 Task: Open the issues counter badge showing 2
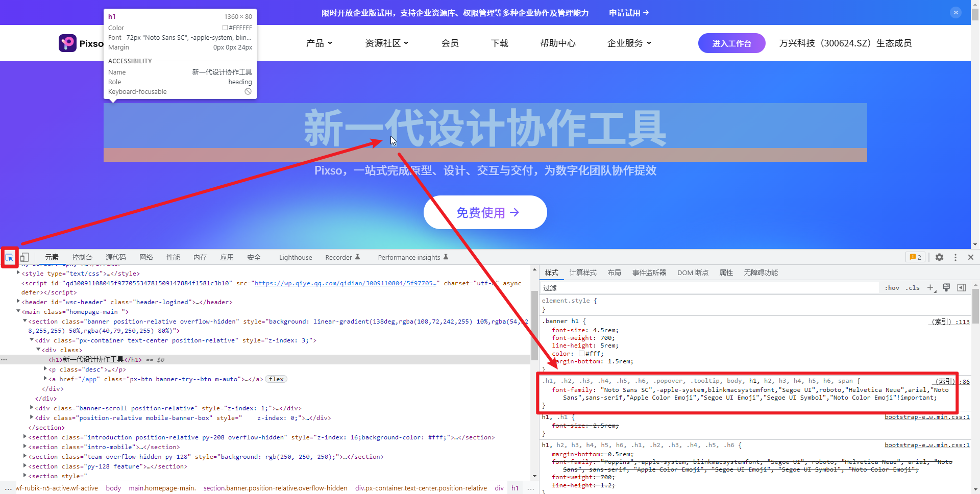point(916,257)
